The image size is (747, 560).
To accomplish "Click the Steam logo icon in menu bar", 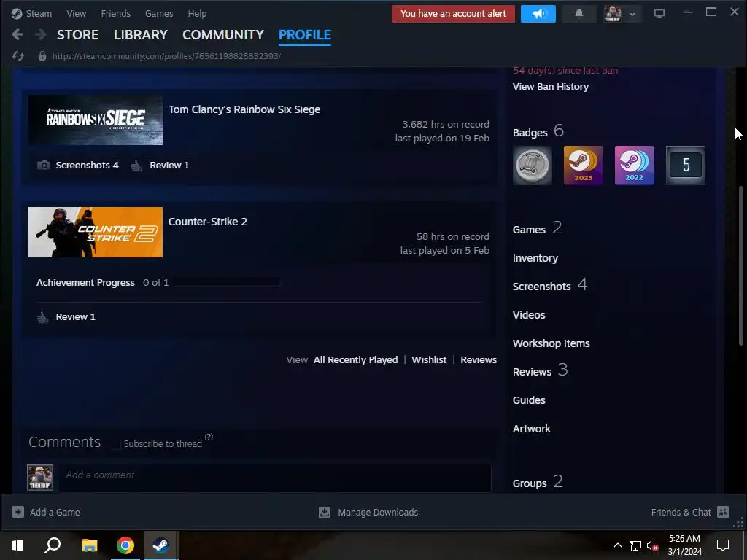I will pos(17,13).
